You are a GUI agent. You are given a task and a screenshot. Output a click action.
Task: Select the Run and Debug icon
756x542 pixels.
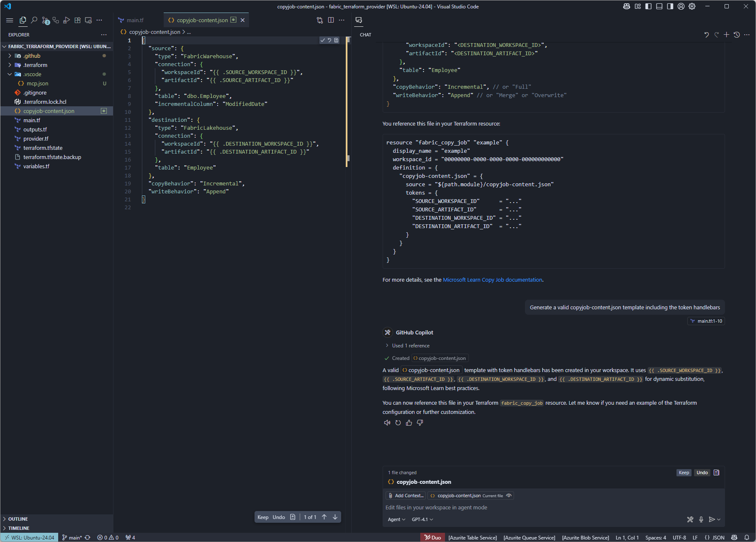pyautogui.click(x=67, y=20)
